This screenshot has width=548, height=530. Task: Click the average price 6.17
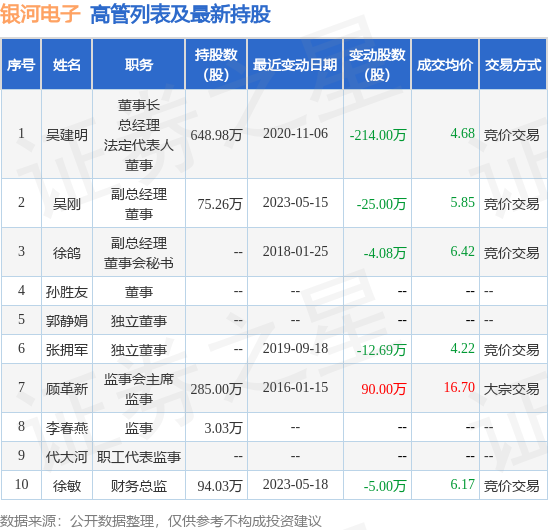[462, 484]
